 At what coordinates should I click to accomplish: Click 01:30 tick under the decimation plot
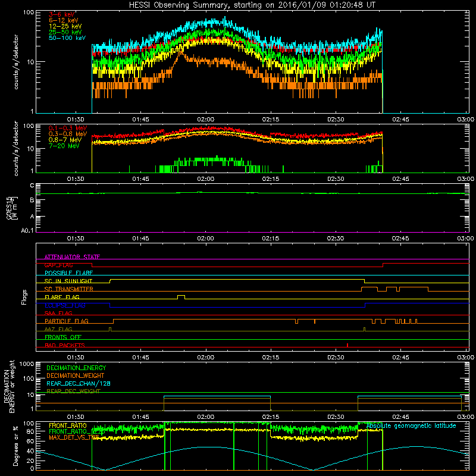pyautogui.click(x=76, y=417)
